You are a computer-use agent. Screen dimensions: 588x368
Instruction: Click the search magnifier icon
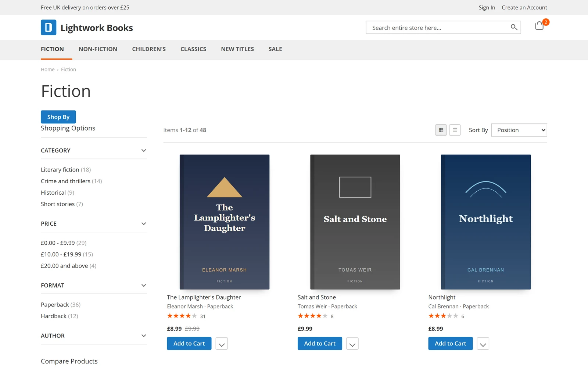click(x=514, y=27)
